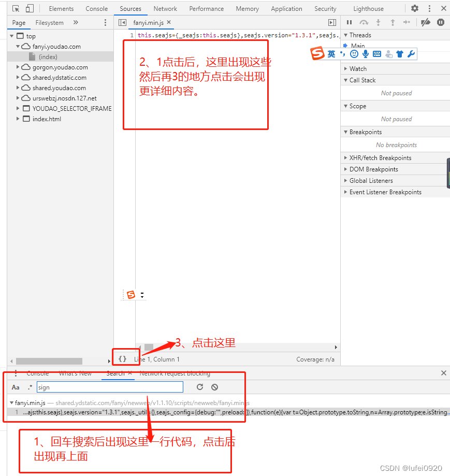The image size is (450, 476).
Task: Switch to the Elements tab
Action: tap(61, 9)
